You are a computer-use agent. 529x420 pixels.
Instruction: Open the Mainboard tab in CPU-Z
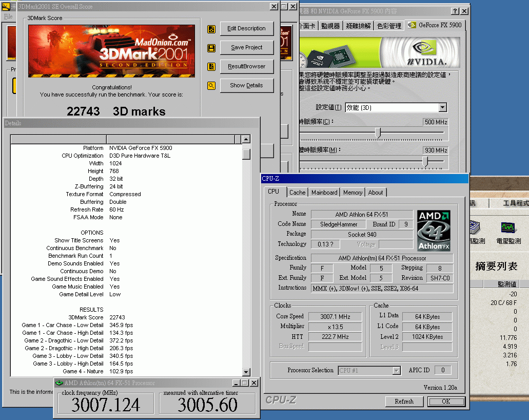pyautogui.click(x=324, y=193)
